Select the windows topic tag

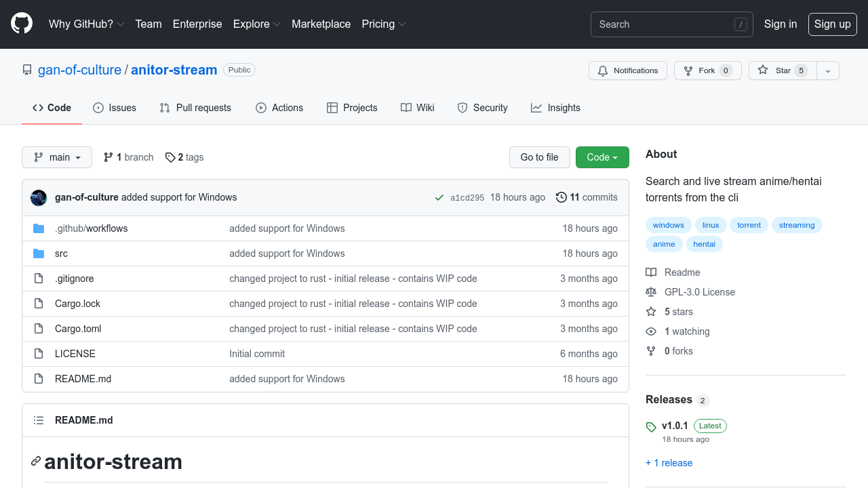(669, 225)
